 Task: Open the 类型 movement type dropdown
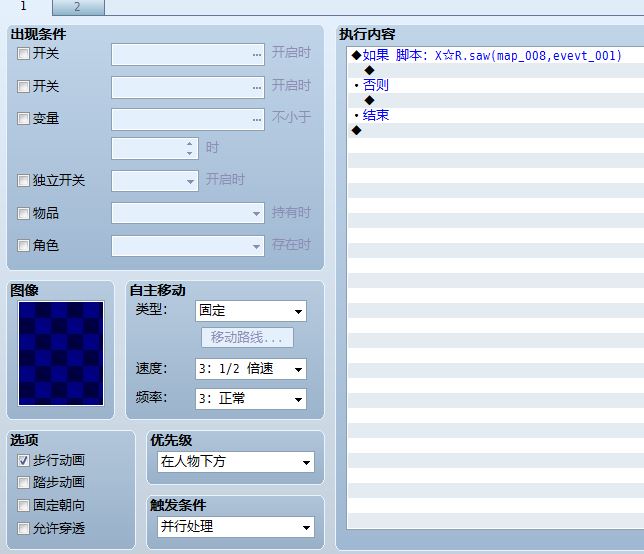click(x=251, y=311)
